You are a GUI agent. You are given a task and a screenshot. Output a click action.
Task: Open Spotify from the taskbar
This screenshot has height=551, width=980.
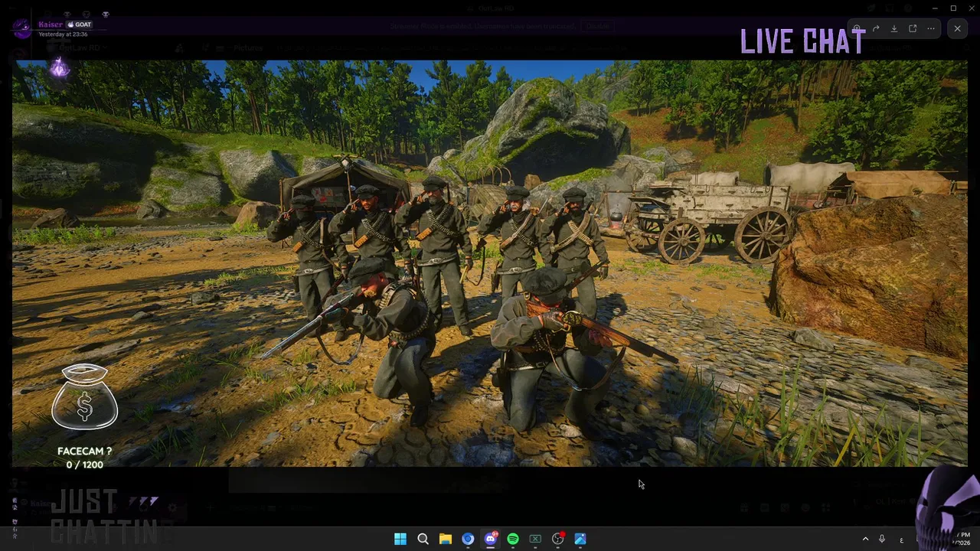(513, 539)
